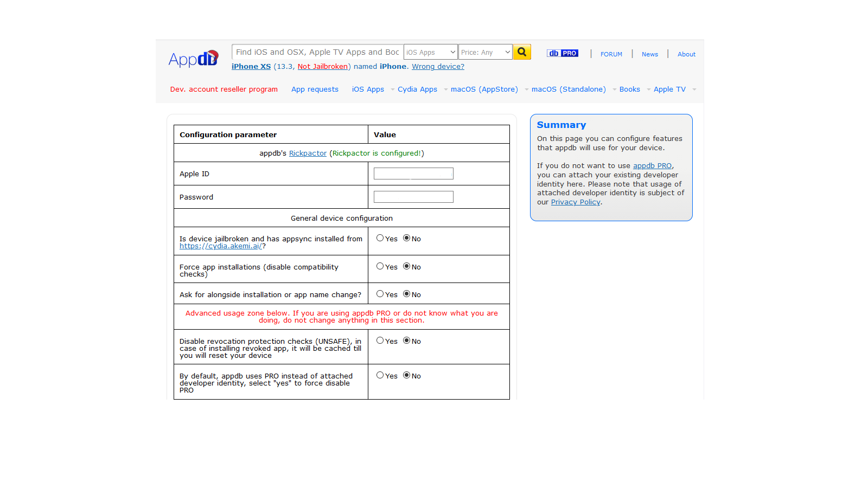Screen dimensions: 868x488
Task: Expand the arrow after Cydia Apps
Action: (x=445, y=89)
